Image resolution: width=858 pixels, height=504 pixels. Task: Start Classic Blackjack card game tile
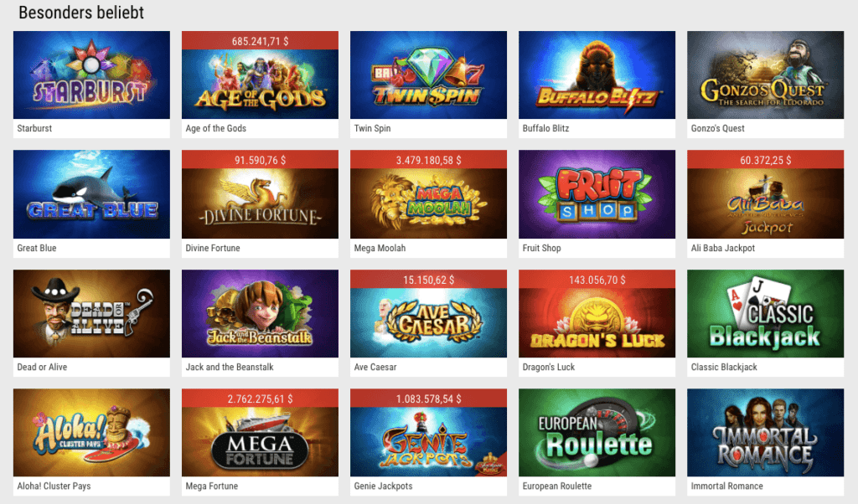pos(766,313)
